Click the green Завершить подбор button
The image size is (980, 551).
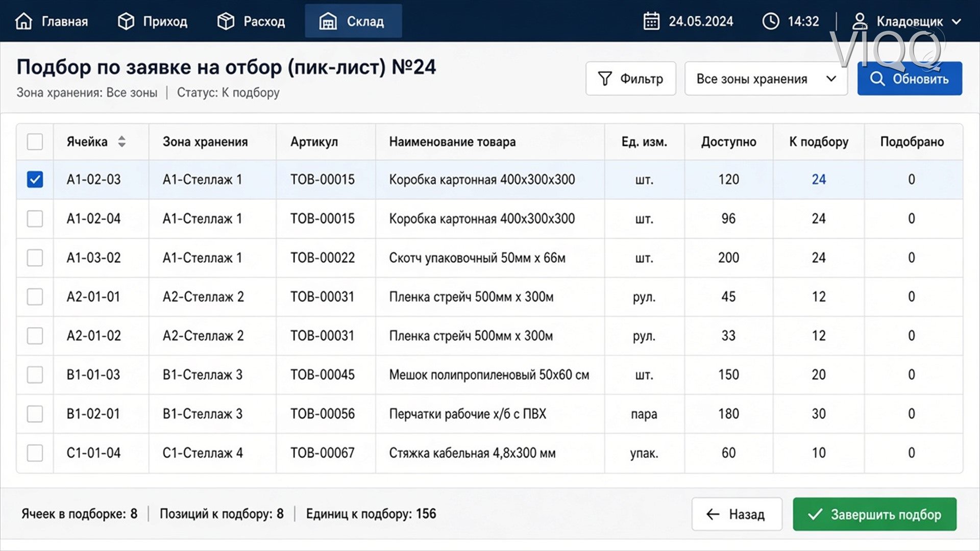coord(874,514)
